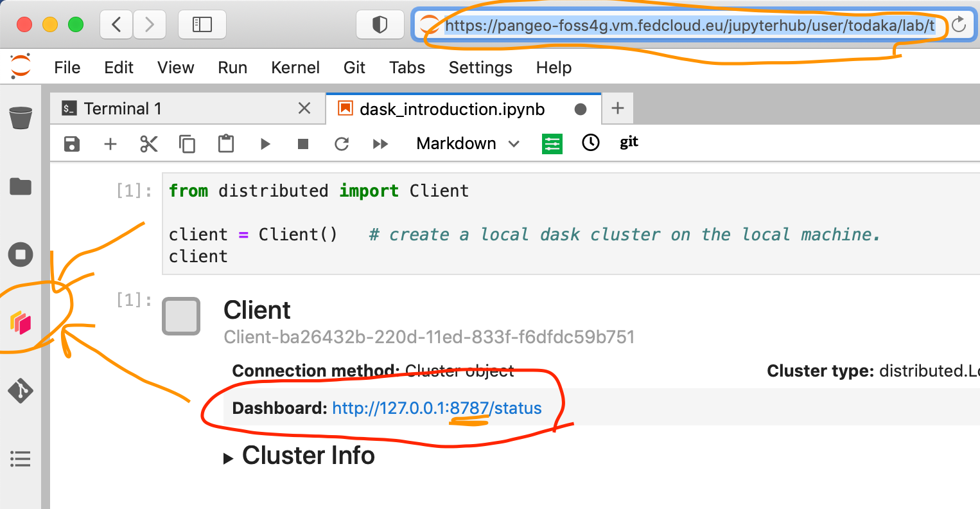Copy selected cells icon

(x=187, y=143)
